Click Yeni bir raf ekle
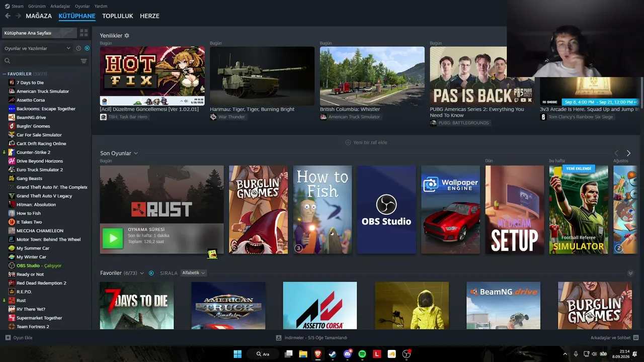This screenshot has height=362, width=644. pyautogui.click(x=366, y=142)
